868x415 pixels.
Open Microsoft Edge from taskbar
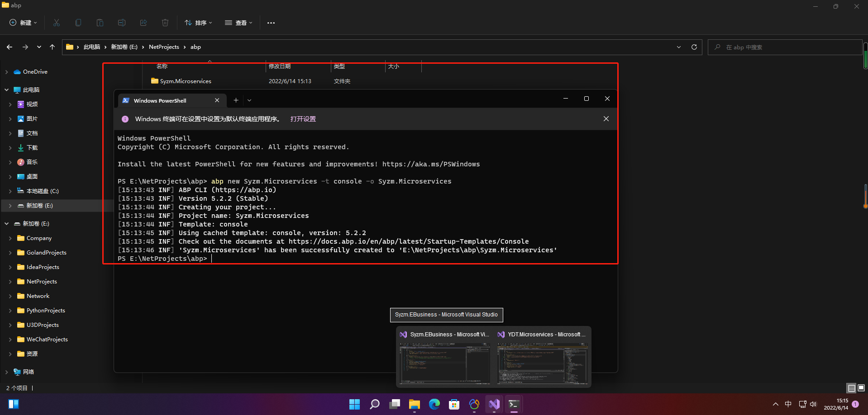pos(434,404)
